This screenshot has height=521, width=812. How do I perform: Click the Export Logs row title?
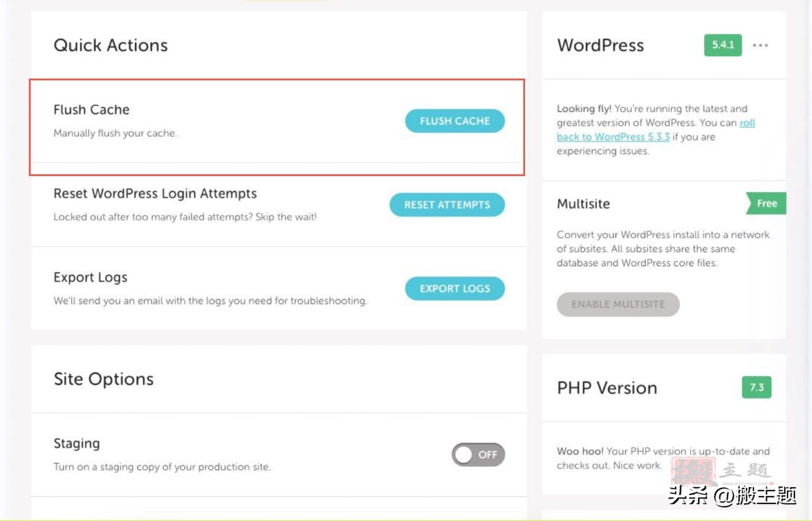click(x=90, y=277)
